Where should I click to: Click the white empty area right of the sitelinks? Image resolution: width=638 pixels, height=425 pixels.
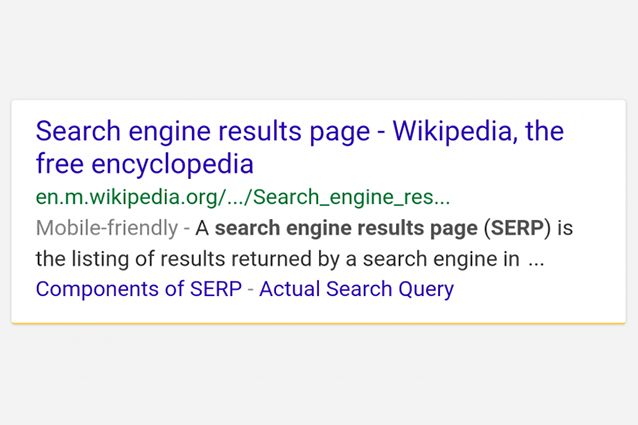tap(540, 290)
